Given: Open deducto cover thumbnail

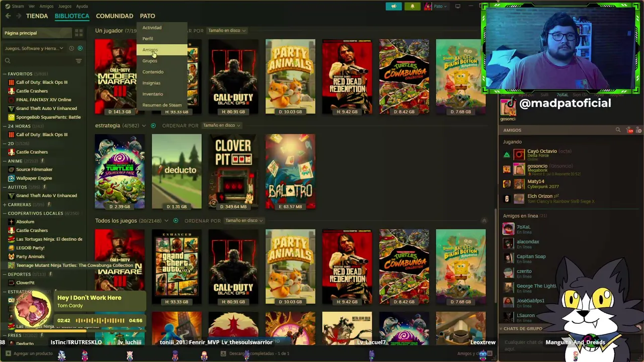Looking at the screenshot, I should [x=177, y=171].
